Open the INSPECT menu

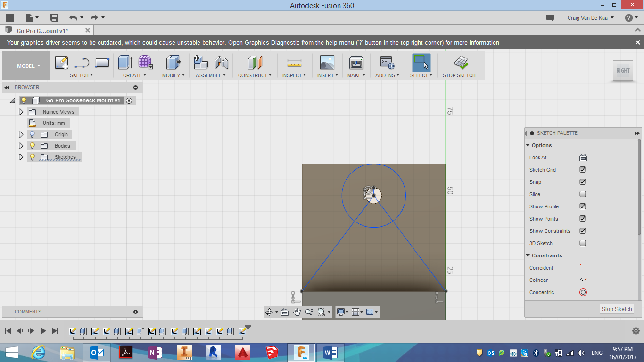(294, 75)
